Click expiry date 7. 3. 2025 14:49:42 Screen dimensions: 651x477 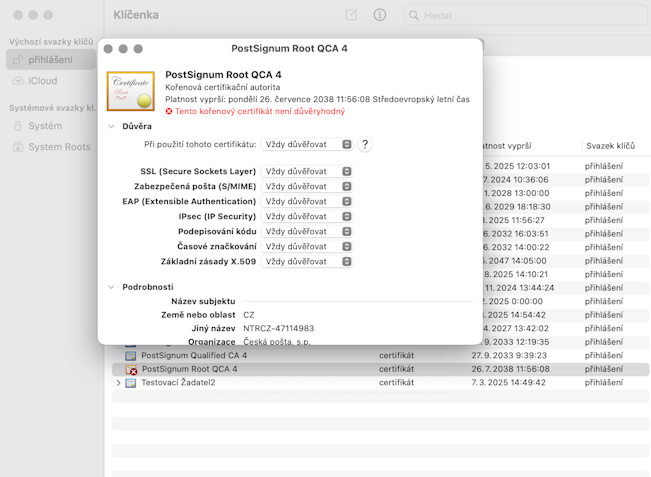pyautogui.click(x=508, y=382)
